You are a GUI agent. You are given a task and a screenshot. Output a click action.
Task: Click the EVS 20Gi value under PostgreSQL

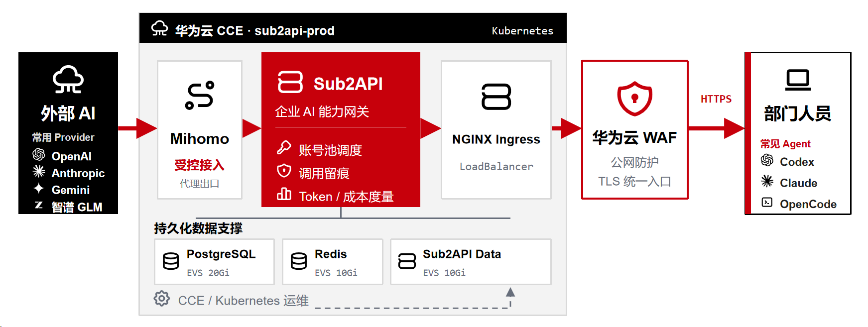(208, 273)
